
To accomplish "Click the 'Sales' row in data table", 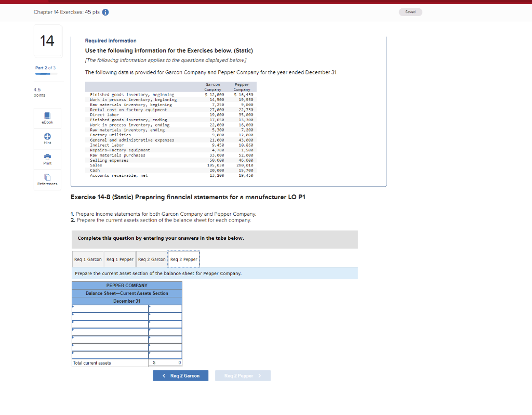I will [171, 165].
